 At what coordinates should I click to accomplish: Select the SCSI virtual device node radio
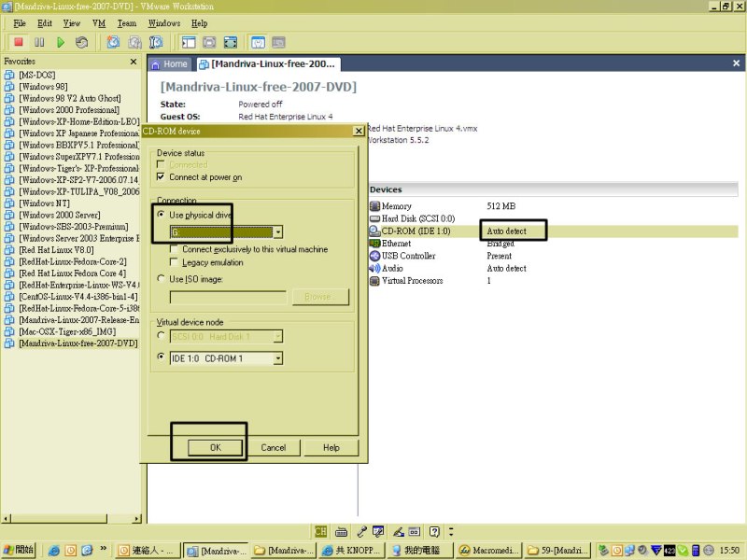tap(161, 336)
